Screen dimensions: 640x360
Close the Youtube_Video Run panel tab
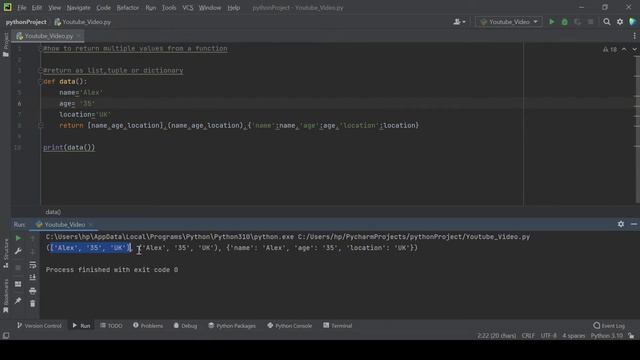[x=90, y=224]
